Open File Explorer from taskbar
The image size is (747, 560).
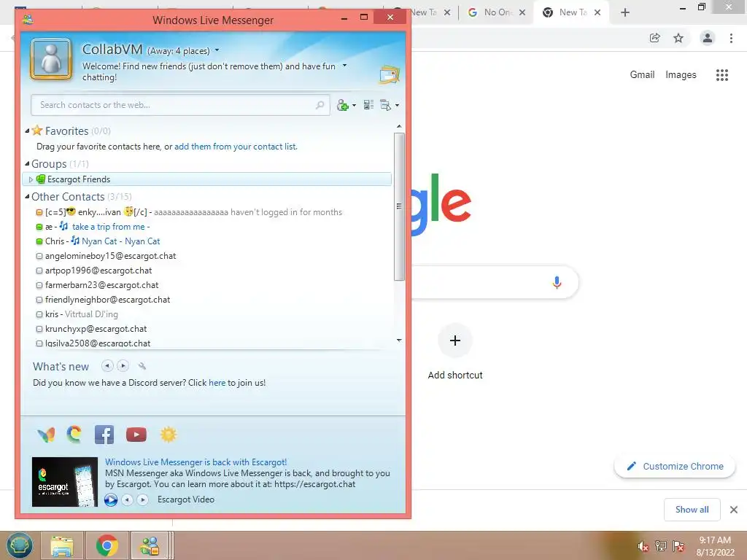(62, 545)
